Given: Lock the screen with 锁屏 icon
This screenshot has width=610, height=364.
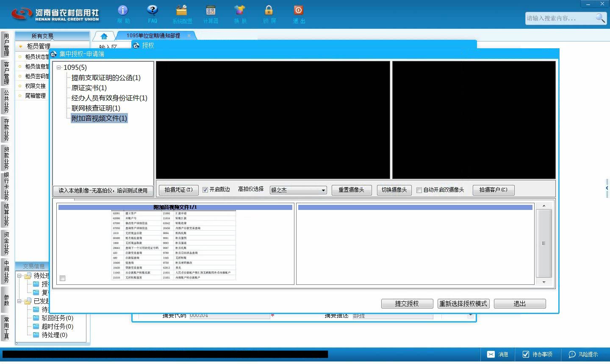Looking at the screenshot, I should point(269,11).
